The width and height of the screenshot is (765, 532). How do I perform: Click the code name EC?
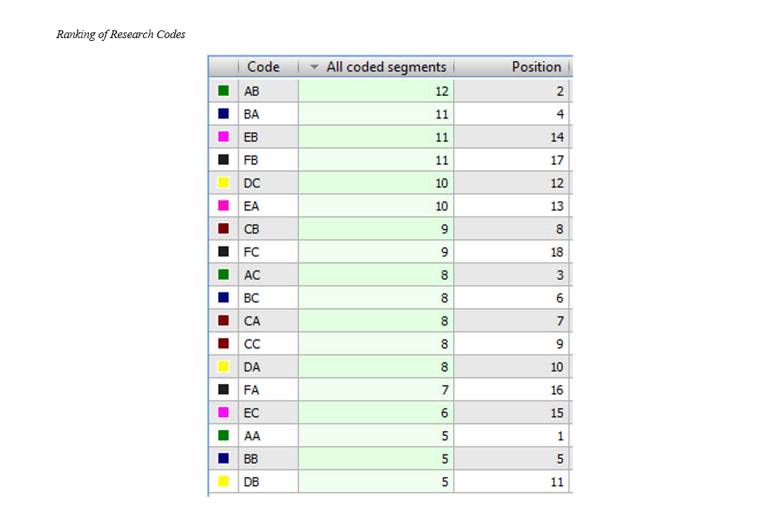pos(252,413)
